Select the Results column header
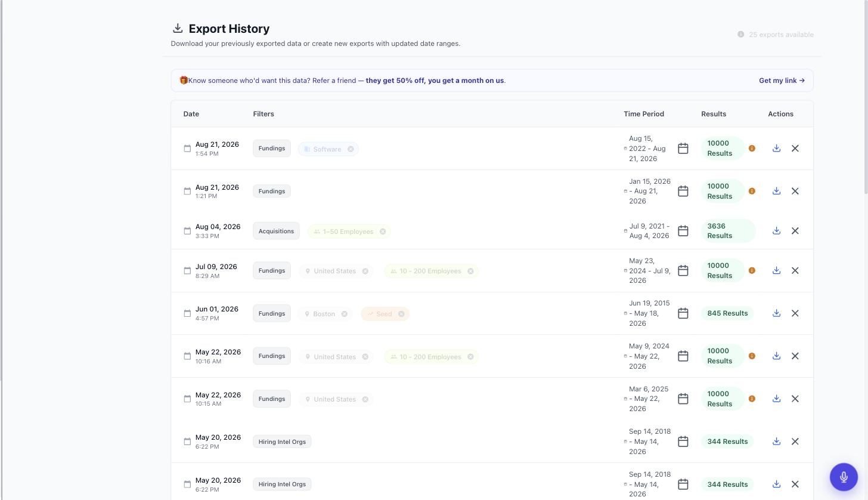The width and height of the screenshot is (868, 500). (x=714, y=114)
